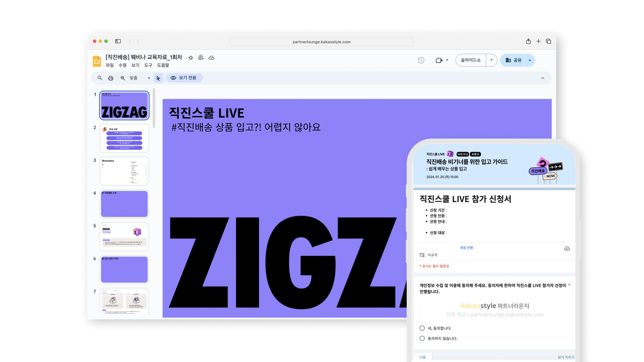
Task: Select slide 4 직진배송 소개 thumbnail
Action: coord(124,204)
